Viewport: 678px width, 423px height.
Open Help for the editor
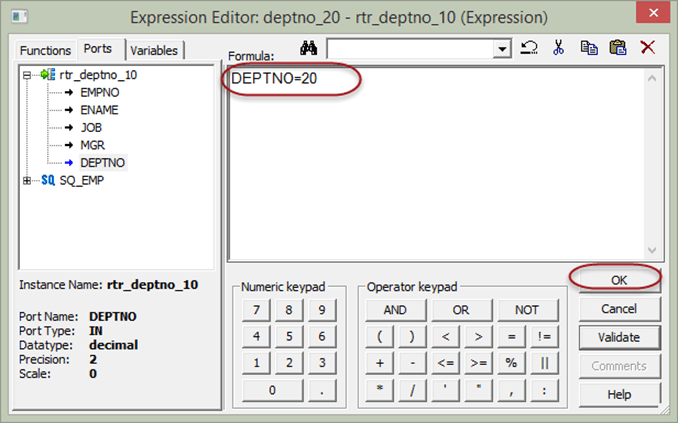click(x=619, y=394)
